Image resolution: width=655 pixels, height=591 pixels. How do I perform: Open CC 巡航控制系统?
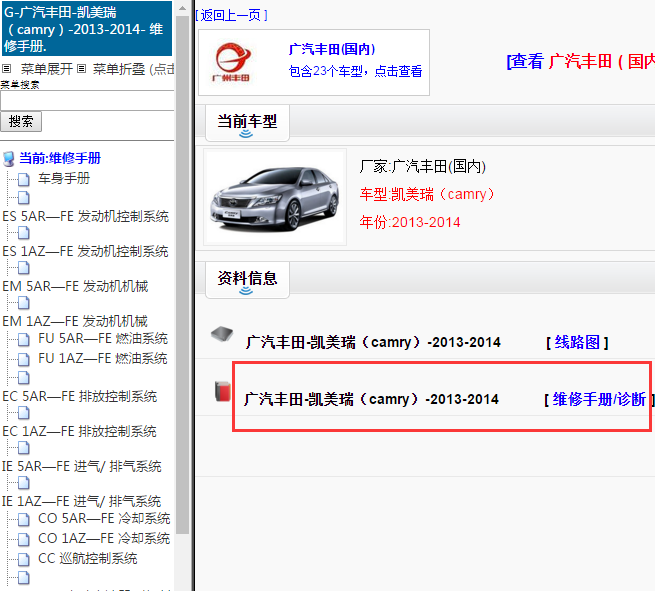pyautogui.click(x=88, y=558)
